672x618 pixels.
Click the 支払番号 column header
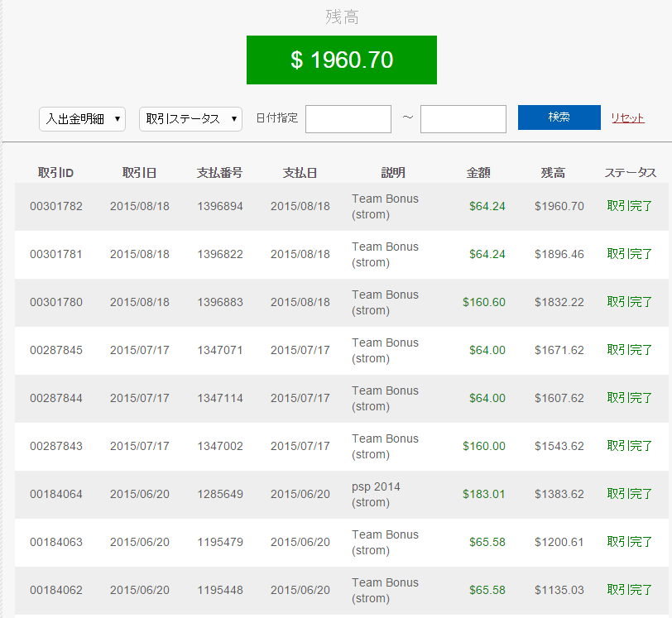coord(219,173)
